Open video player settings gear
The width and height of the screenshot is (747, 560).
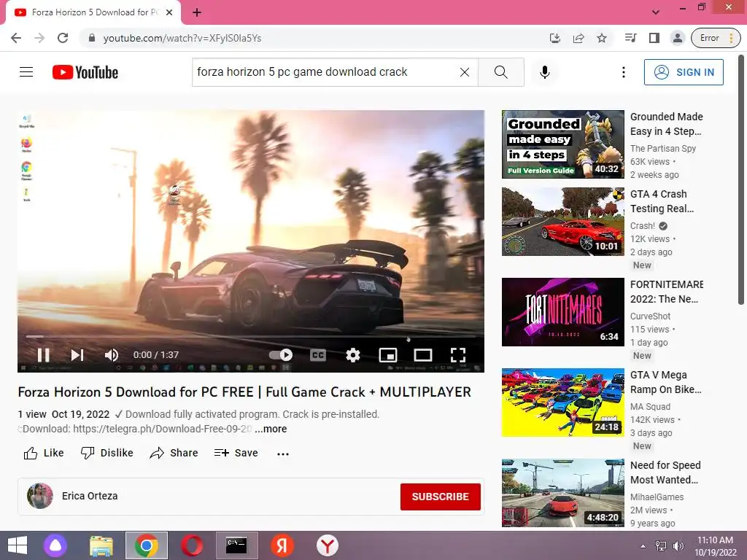coord(352,355)
